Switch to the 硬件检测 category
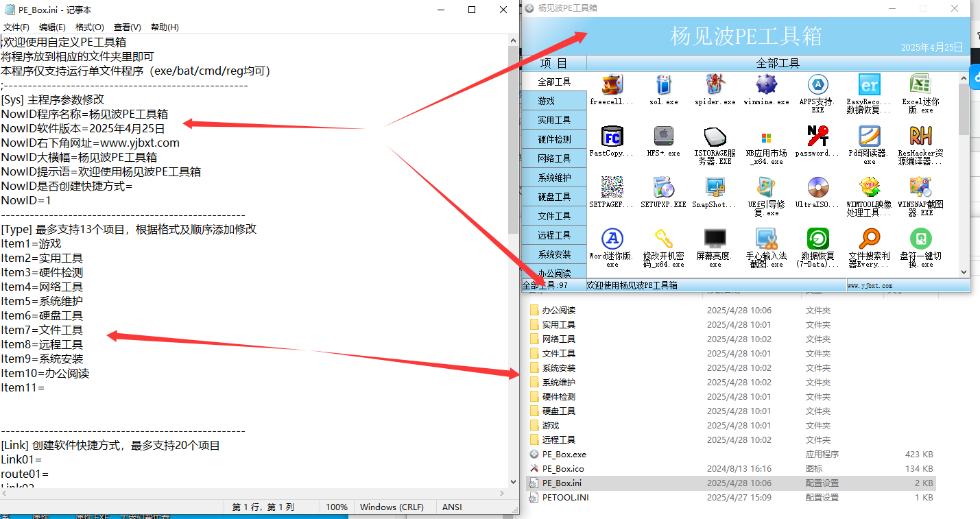Viewport: 980px width, 519px height. pos(554,139)
